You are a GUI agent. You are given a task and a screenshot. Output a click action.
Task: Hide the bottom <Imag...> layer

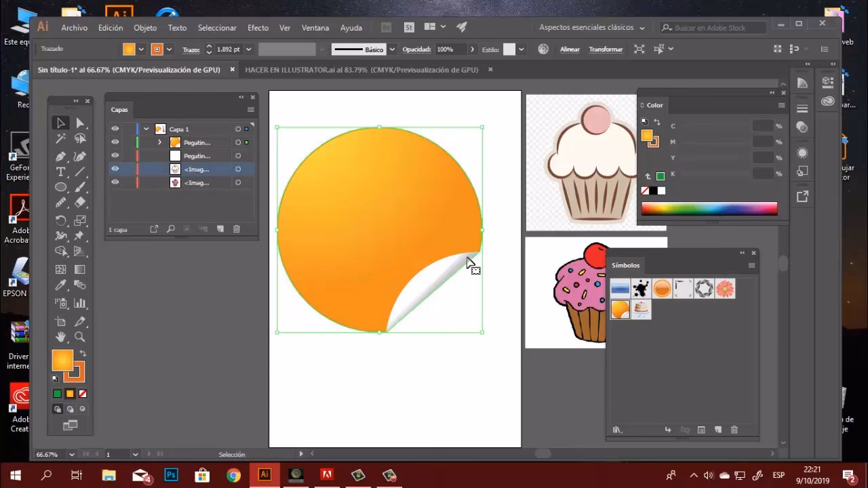tap(115, 182)
